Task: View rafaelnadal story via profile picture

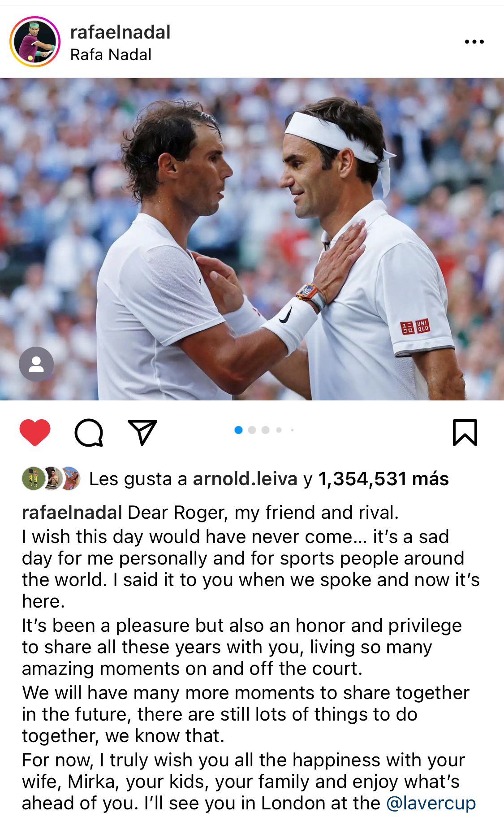Action: tap(35, 42)
